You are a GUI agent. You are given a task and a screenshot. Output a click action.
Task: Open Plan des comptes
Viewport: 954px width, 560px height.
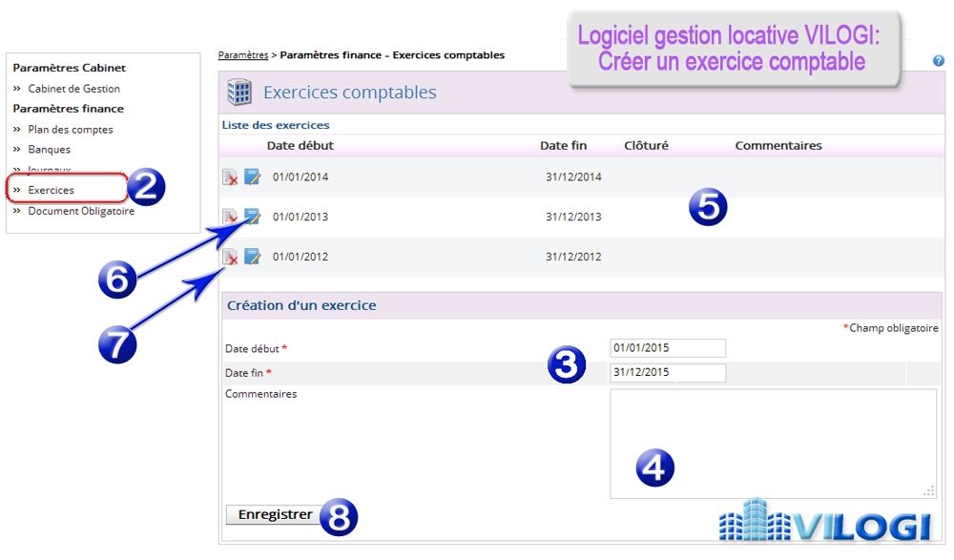71,130
